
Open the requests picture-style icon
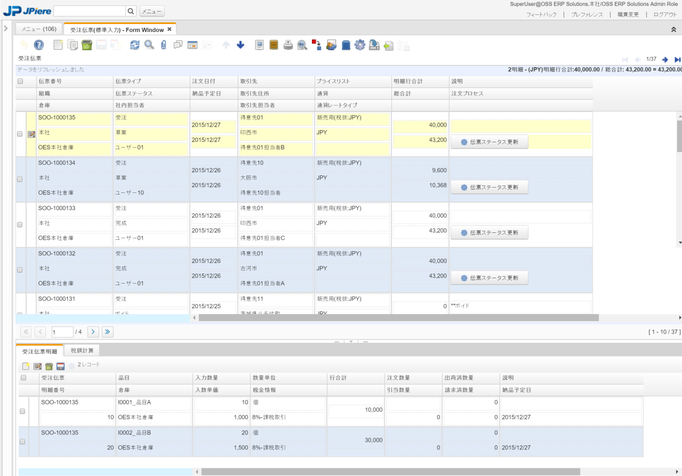coord(331,45)
